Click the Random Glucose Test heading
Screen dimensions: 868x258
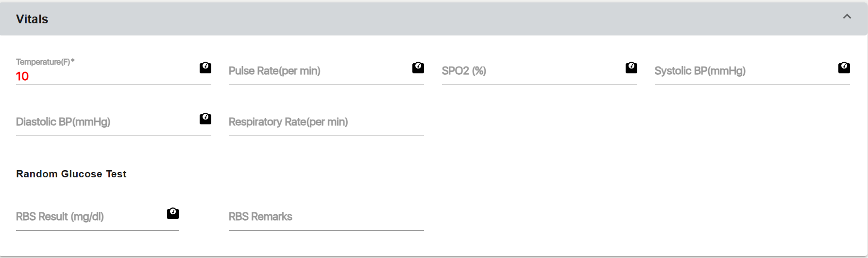pos(71,174)
